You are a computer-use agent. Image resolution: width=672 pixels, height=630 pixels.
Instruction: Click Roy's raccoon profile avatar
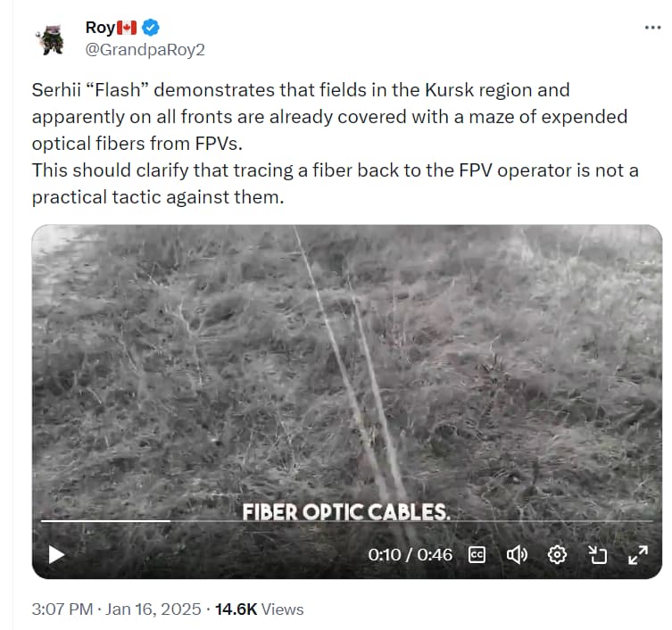[x=51, y=40]
